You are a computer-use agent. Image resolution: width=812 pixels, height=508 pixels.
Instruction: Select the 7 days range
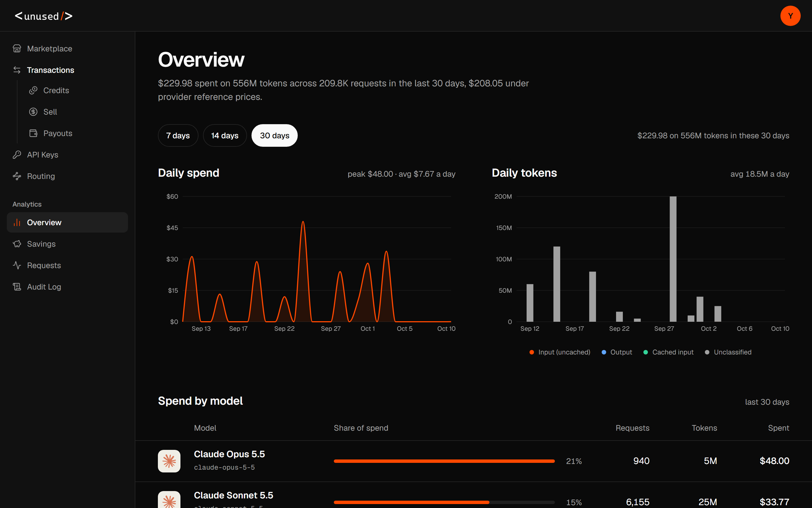178,135
